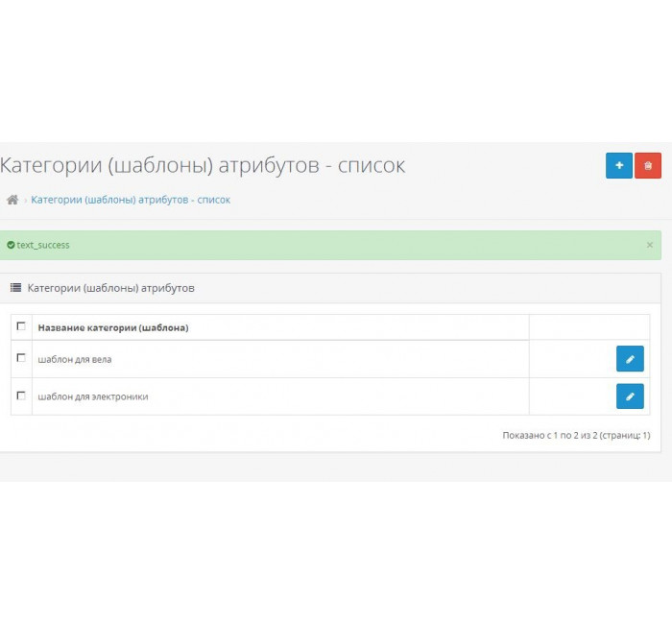Toggle the select-all checkbox in header

(21, 326)
